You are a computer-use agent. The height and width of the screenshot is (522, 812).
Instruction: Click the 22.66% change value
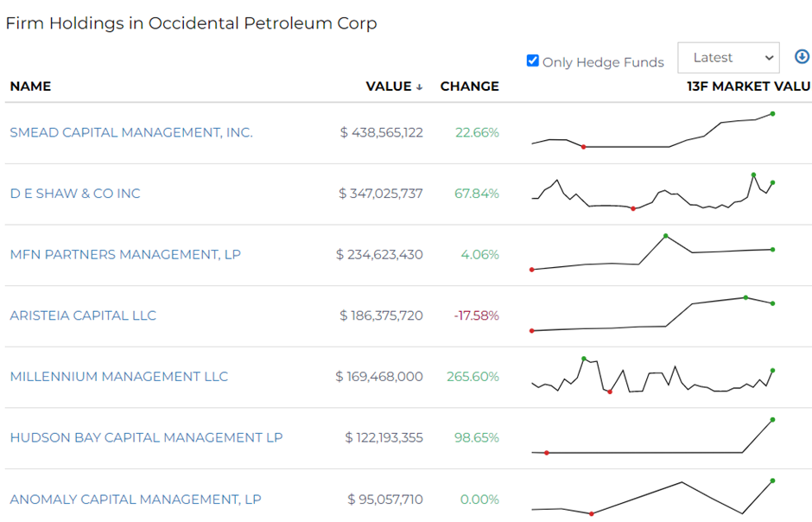[x=477, y=132]
